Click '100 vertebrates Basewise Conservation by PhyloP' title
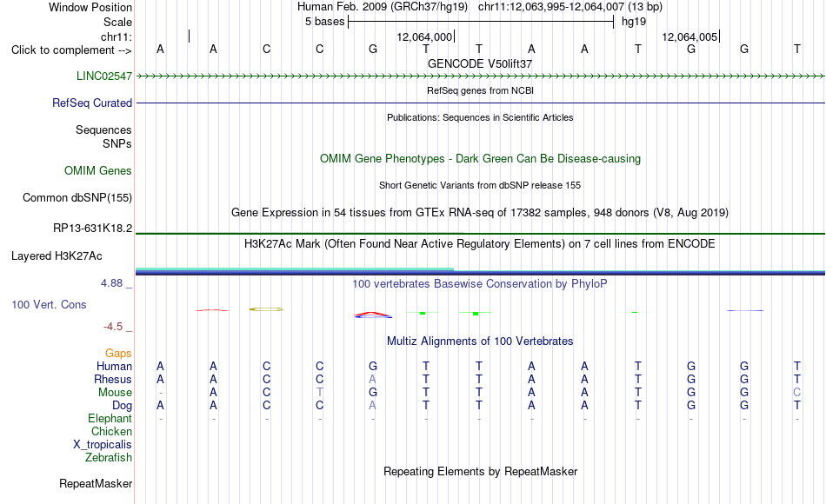This screenshot has width=826, height=504. click(480, 284)
